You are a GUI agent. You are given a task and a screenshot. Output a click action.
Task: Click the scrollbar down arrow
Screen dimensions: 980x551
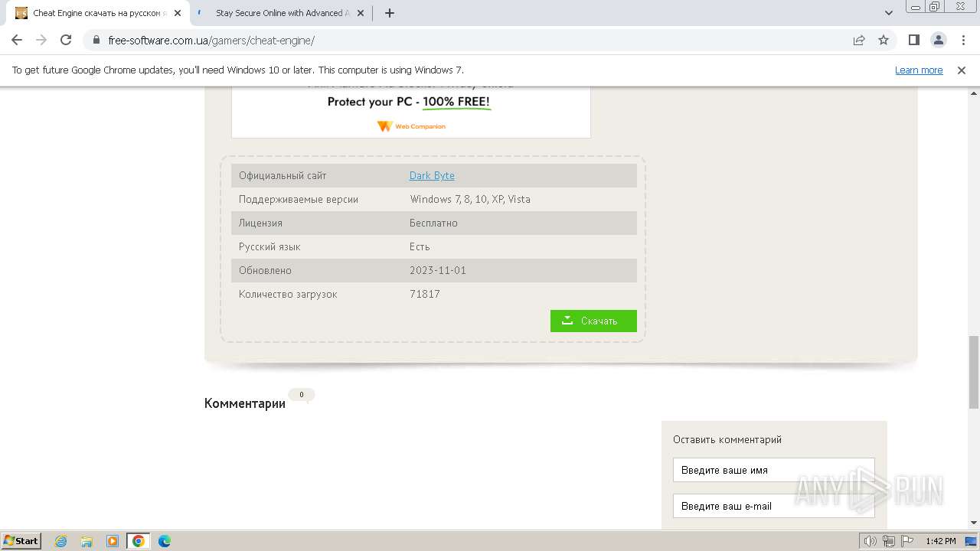[973, 523]
